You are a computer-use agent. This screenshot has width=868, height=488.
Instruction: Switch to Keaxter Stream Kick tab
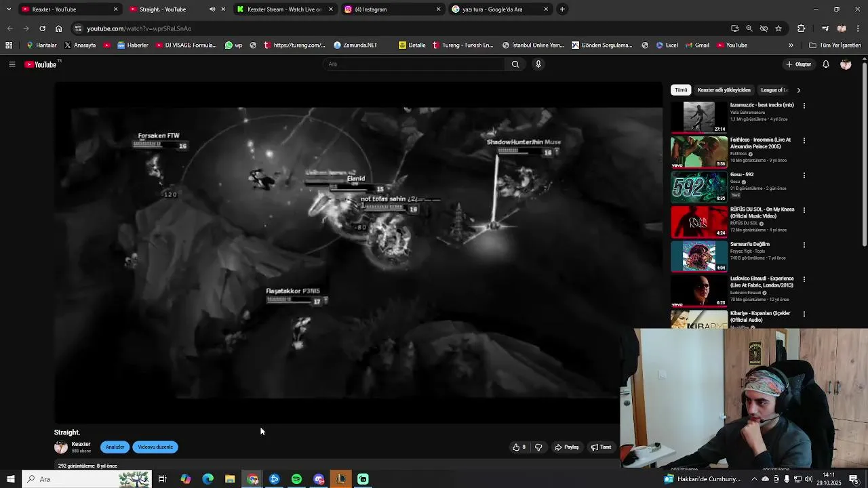285,9
